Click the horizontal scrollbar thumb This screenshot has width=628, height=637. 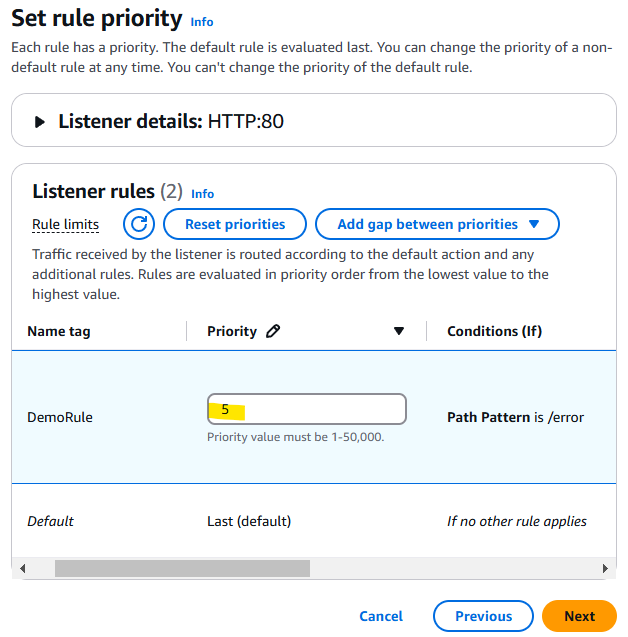click(182, 568)
